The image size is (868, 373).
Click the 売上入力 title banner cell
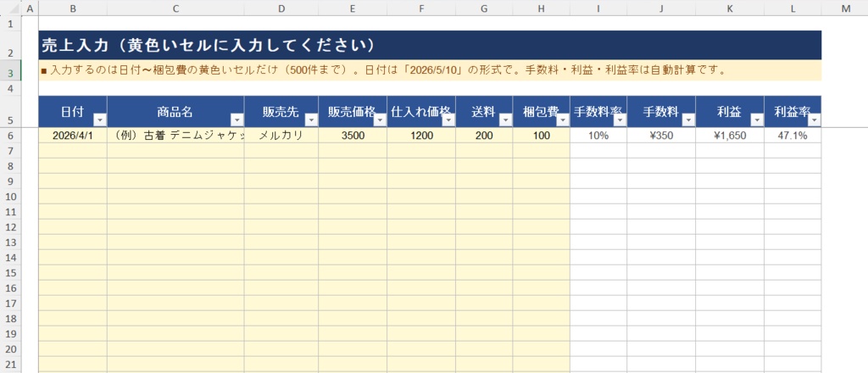[430, 46]
